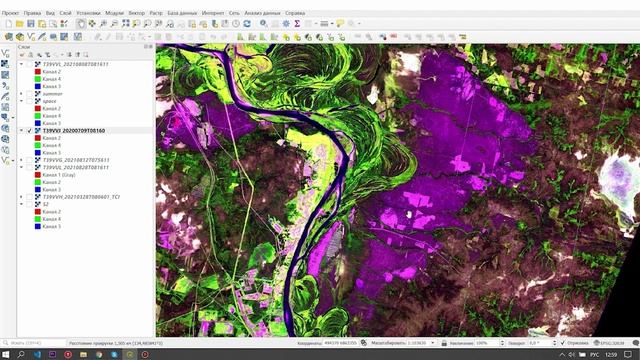The width and height of the screenshot is (640, 360).
Task: Select the Pan Map hand tool
Action: 81,24
